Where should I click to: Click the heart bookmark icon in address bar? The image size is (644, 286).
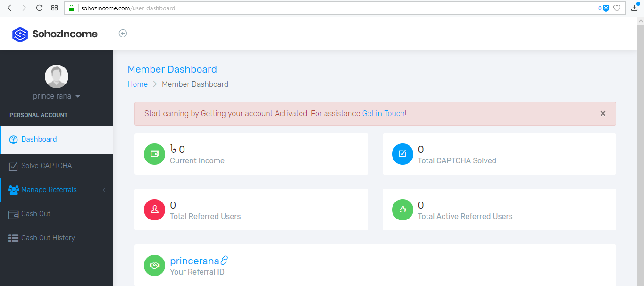tap(617, 8)
